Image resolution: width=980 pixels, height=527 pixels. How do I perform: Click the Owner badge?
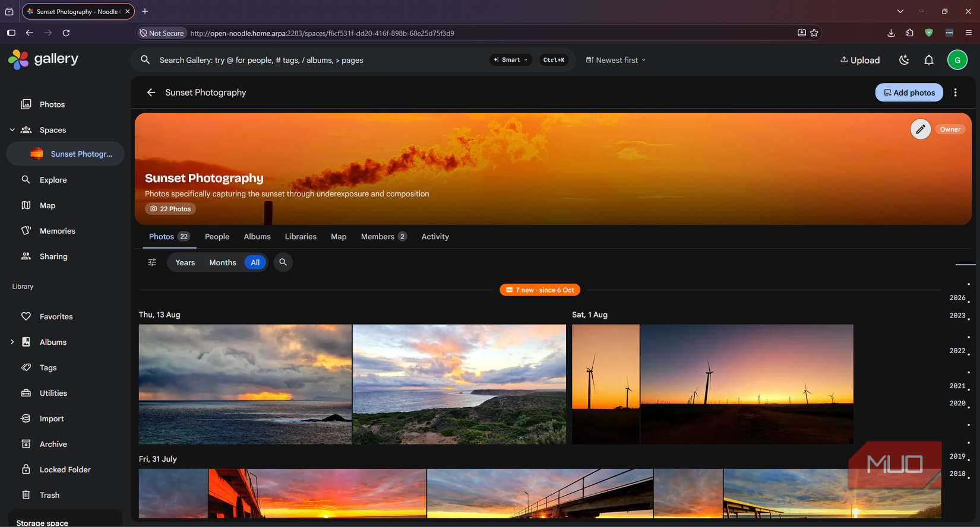[950, 129]
